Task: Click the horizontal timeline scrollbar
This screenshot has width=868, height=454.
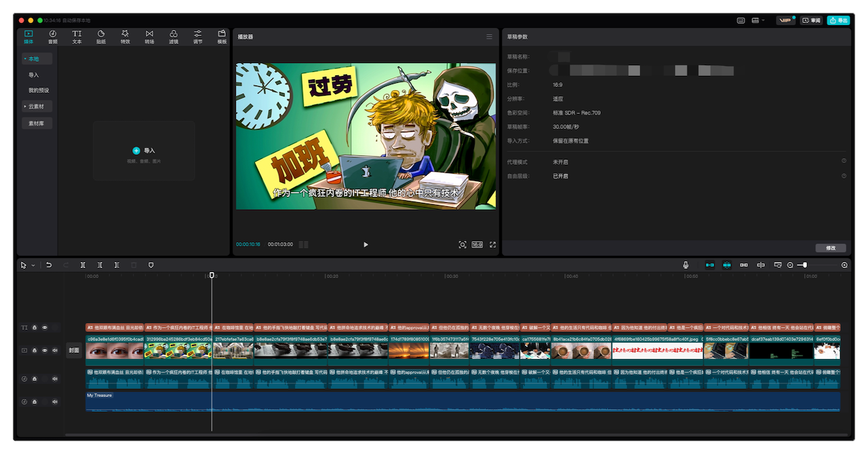Action: (x=456, y=434)
